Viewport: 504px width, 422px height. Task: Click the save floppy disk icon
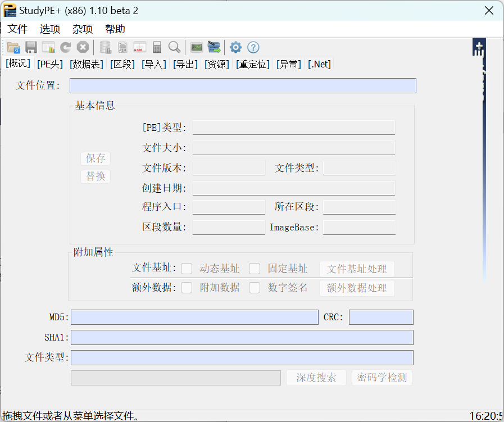[x=31, y=47]
